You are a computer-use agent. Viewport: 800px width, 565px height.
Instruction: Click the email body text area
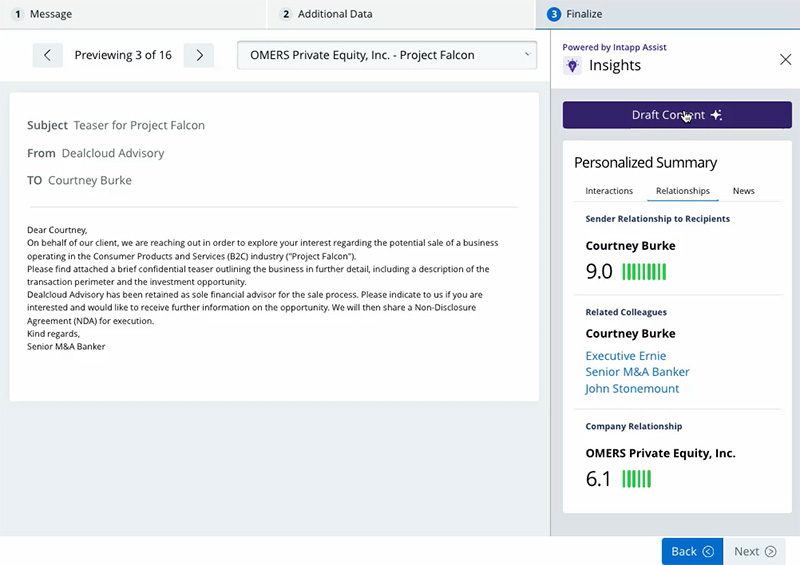tap(274, 288)
